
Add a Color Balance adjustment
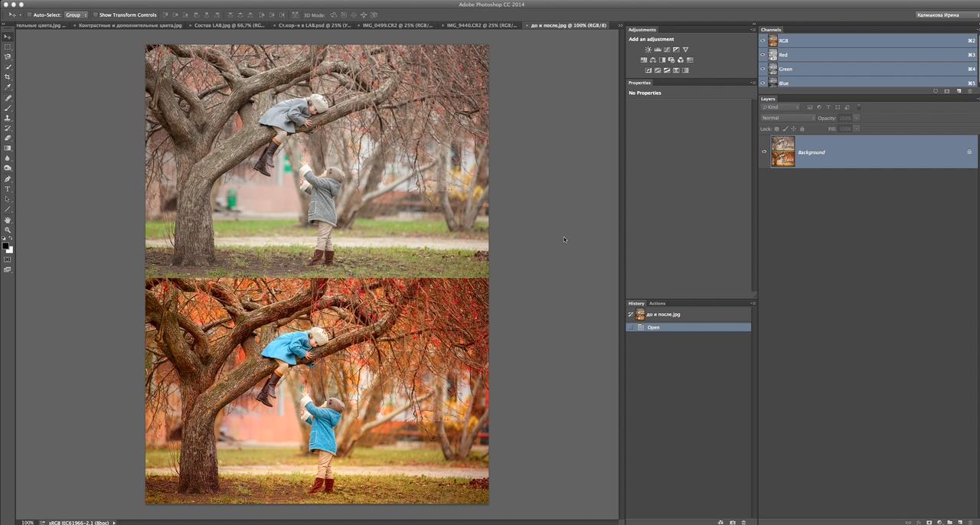pos(652,60)
